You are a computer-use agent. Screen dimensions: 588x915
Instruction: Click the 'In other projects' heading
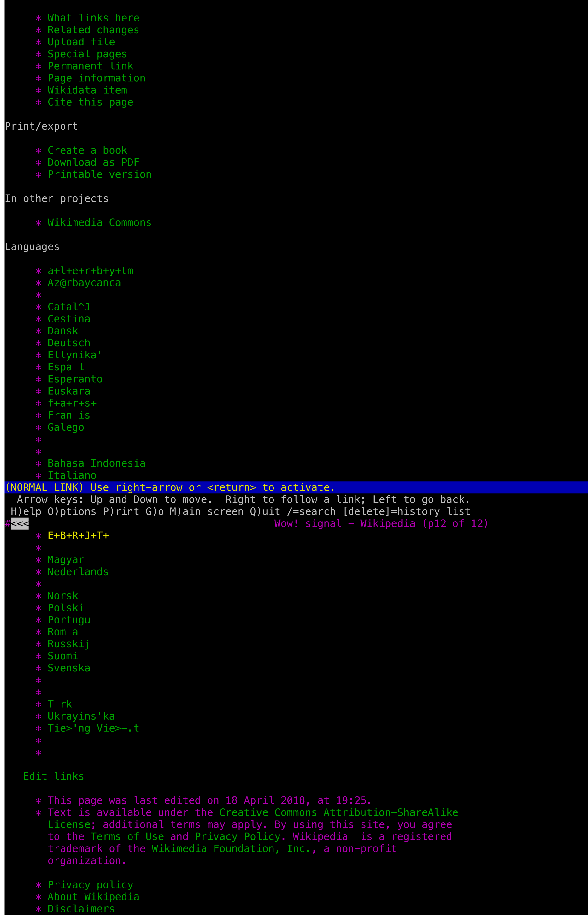[x=56, y=198]
